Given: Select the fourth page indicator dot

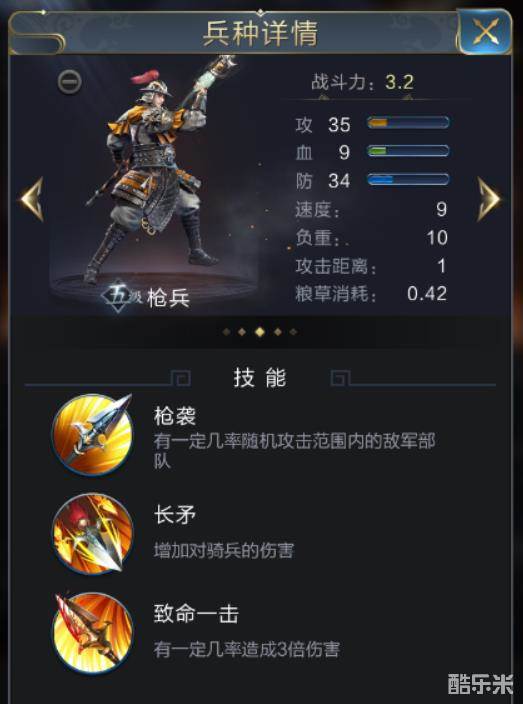Looking at the screenshot, I should tap(278, 332).
